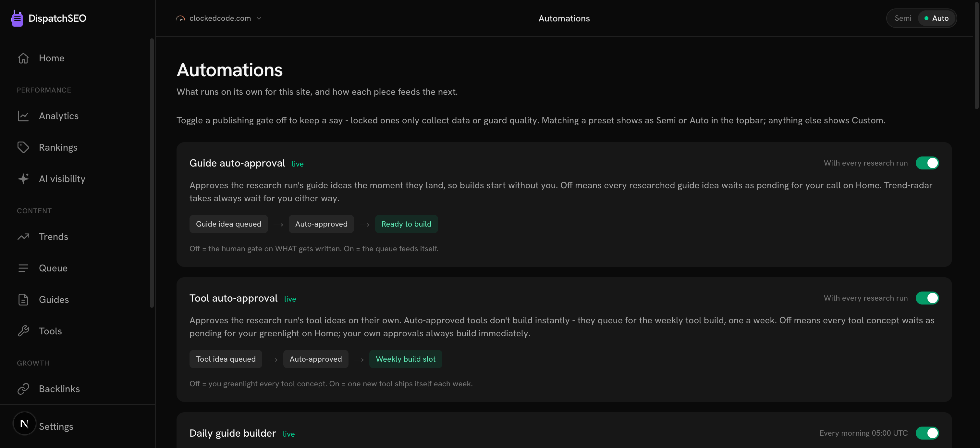Select the Auto mode preset
The width and height of the screenshot is (980, 448).
936,18
